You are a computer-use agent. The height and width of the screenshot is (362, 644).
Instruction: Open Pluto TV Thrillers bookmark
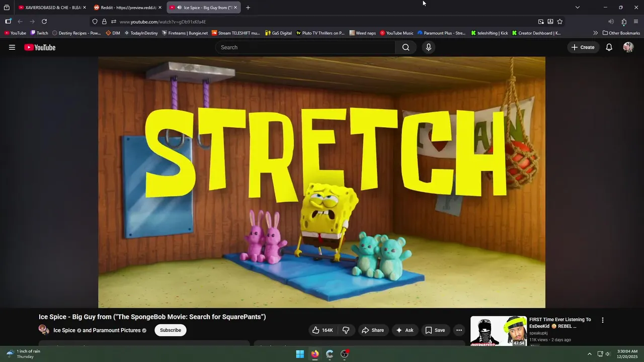pyautogui.click(x=320, y=33)
